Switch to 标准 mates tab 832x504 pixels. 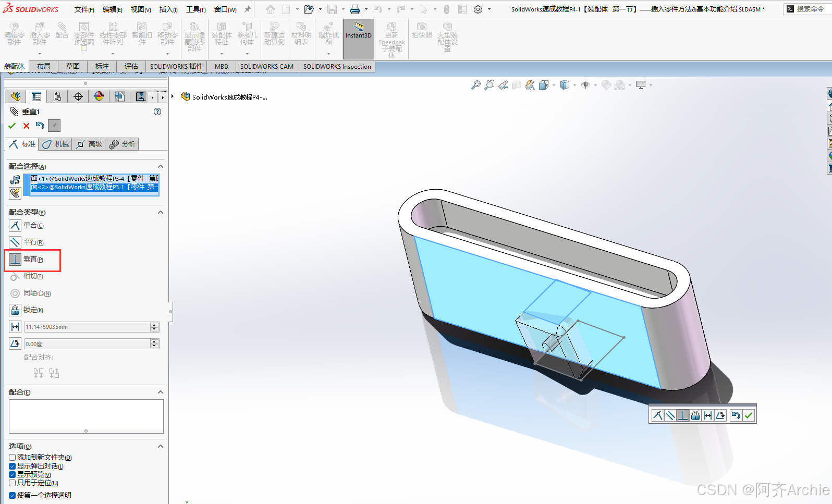[x=22, y=144]
